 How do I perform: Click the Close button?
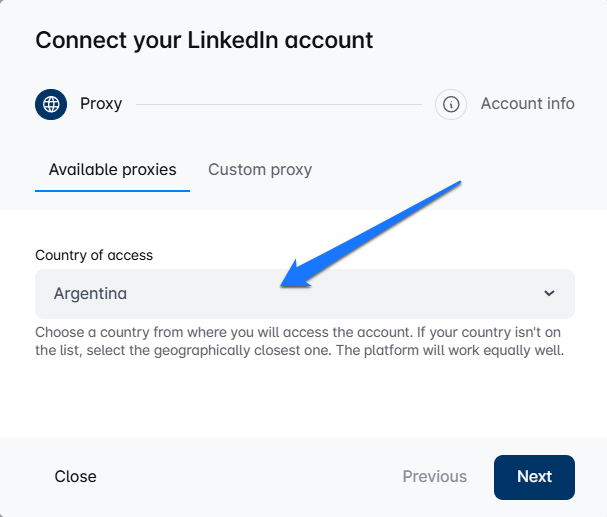click(x=76, y=476)
